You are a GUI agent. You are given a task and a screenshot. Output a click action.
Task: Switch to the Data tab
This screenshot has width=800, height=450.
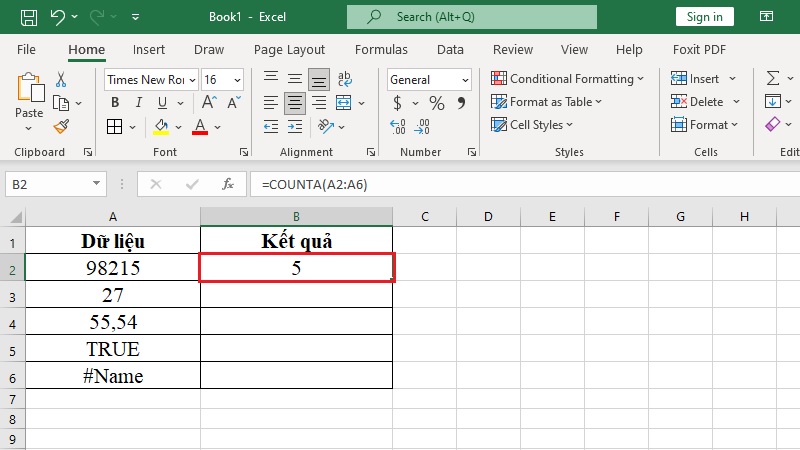450,49
